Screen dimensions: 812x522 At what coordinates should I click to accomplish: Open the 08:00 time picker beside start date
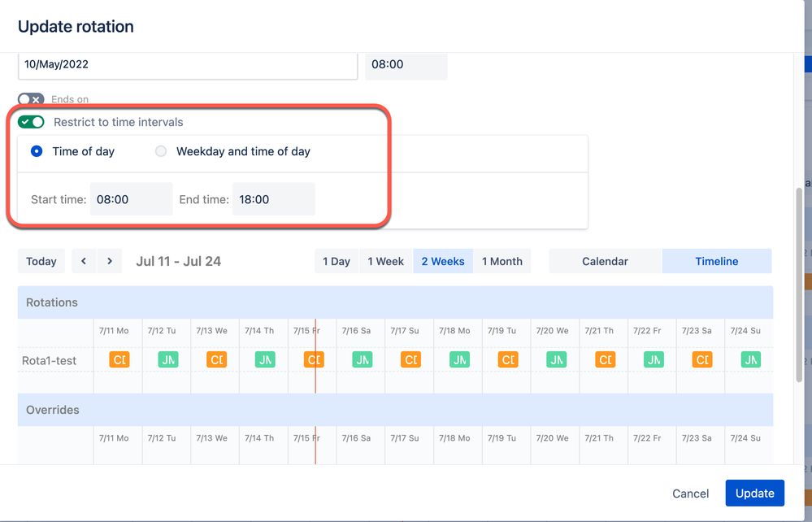tap(406, 65)
